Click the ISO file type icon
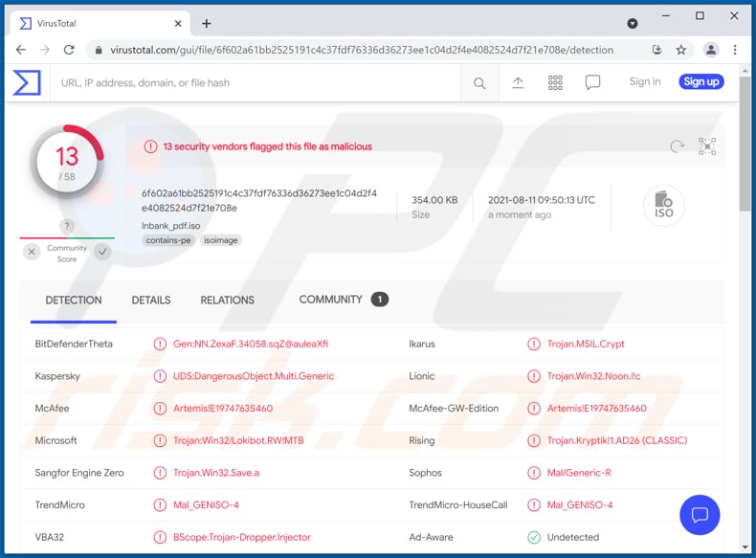756x558 pixels. point(663,206)
